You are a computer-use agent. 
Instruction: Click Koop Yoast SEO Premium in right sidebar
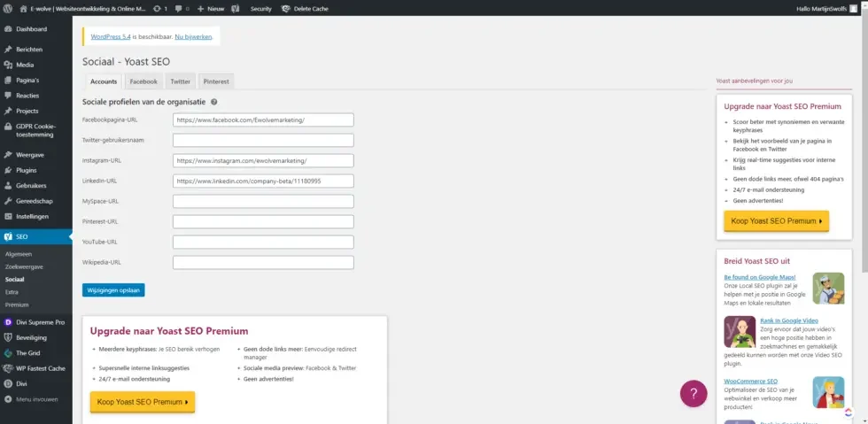tap(776, 221)
